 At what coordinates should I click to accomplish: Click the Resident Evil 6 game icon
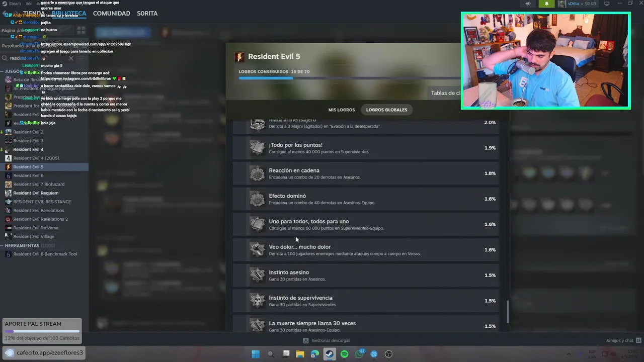click(x=8, y=175)
